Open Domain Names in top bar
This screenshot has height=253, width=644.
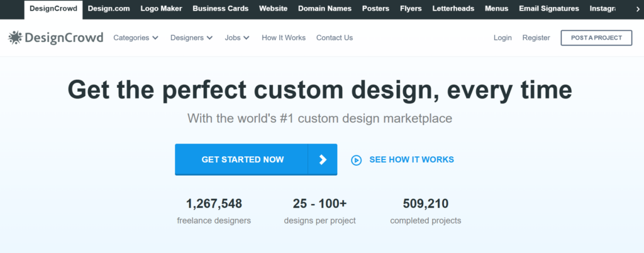325,9
